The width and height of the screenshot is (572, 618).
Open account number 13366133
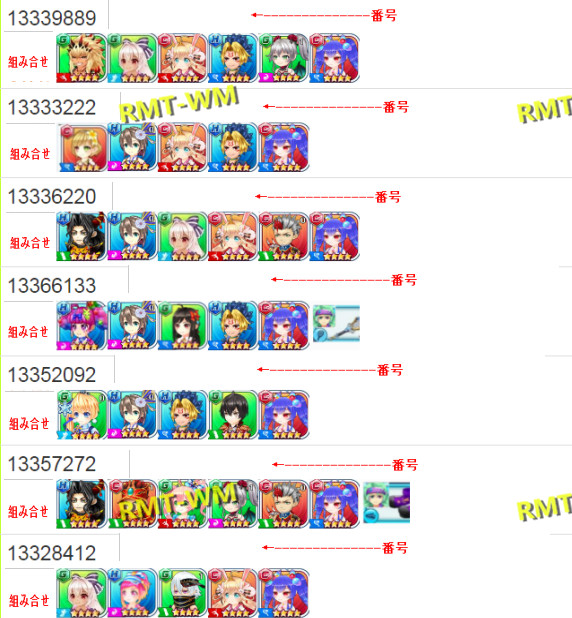(x=52, y=286)
